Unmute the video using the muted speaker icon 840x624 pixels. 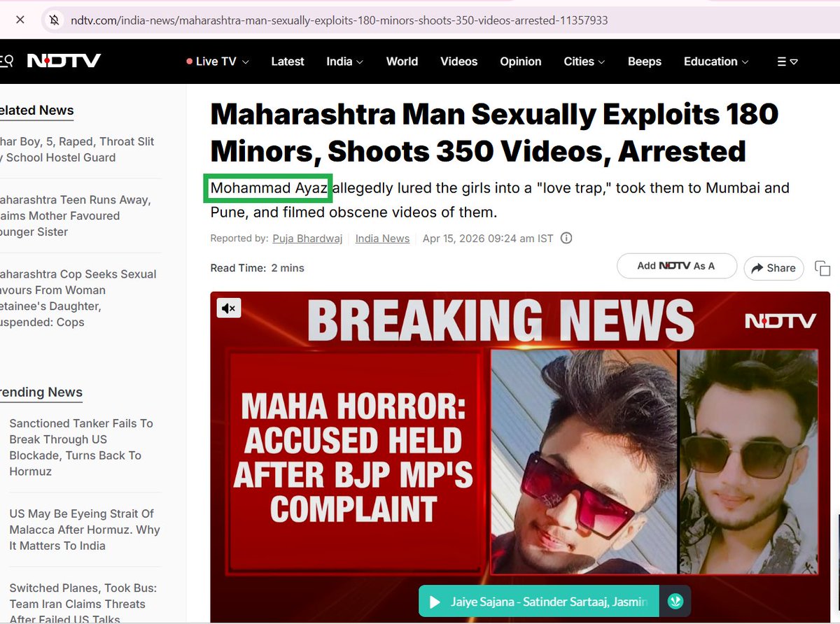(x=229, y=308)
